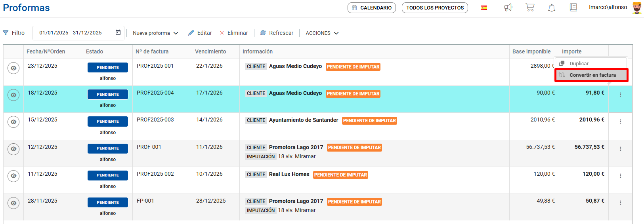Toggle the eye icon for PROF2025-001
The width and height of the screenshot is (644, 224).
click(13, 68)
